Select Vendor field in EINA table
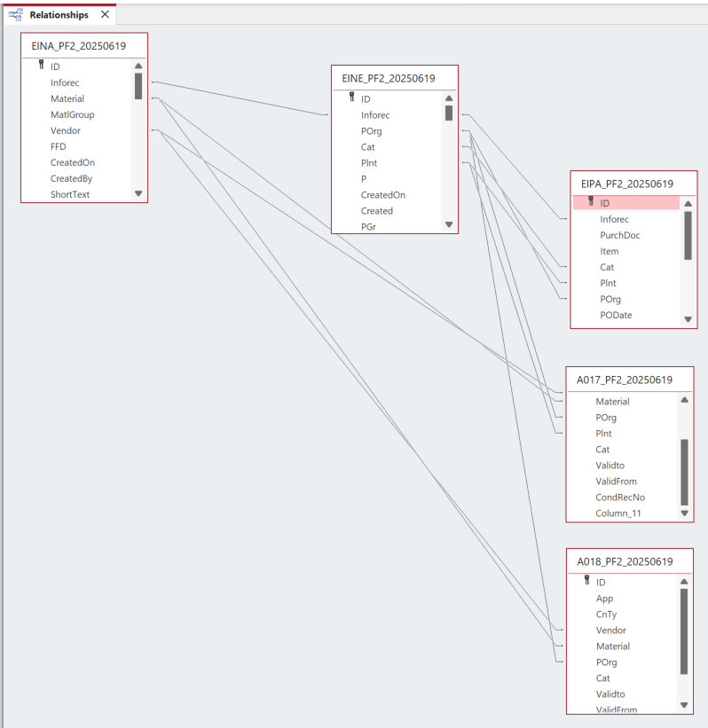708x728 pixels. click(x=66, y=131)
